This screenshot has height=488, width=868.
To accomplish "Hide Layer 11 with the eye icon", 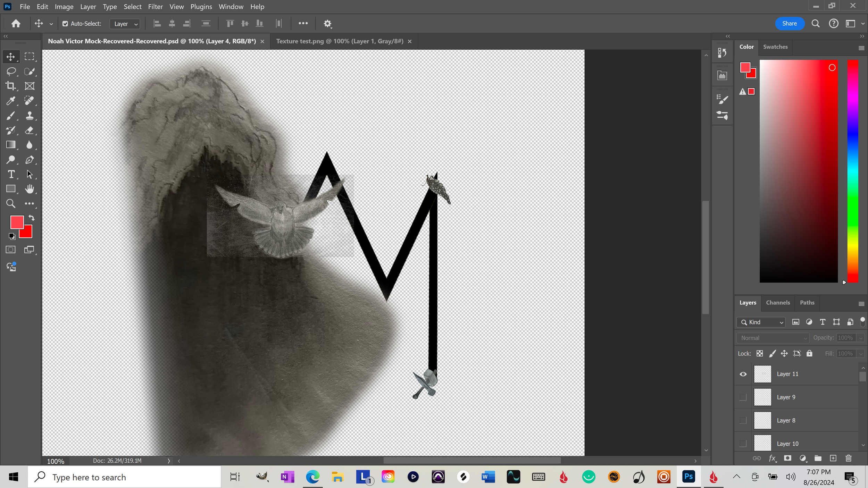I will (x=743, y=374).
